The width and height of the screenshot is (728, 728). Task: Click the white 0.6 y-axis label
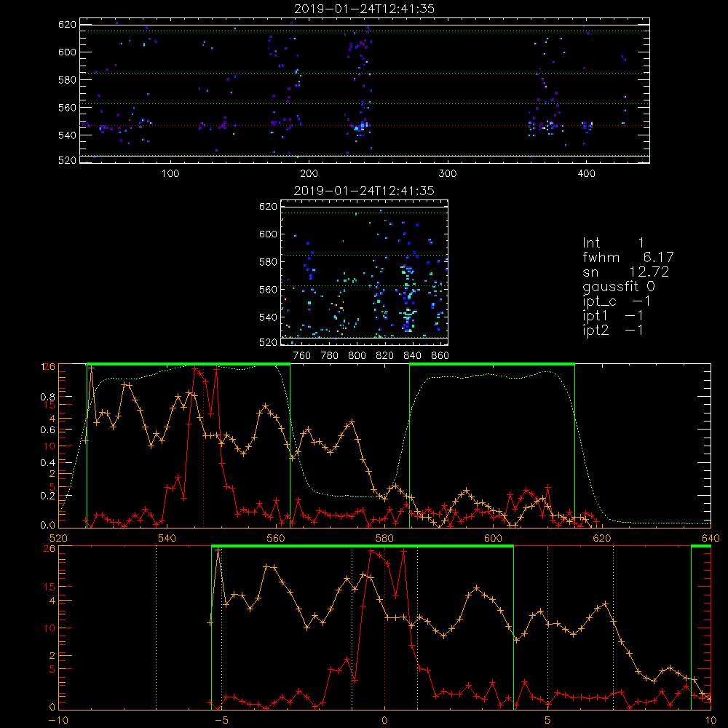[x=47, y=430]
